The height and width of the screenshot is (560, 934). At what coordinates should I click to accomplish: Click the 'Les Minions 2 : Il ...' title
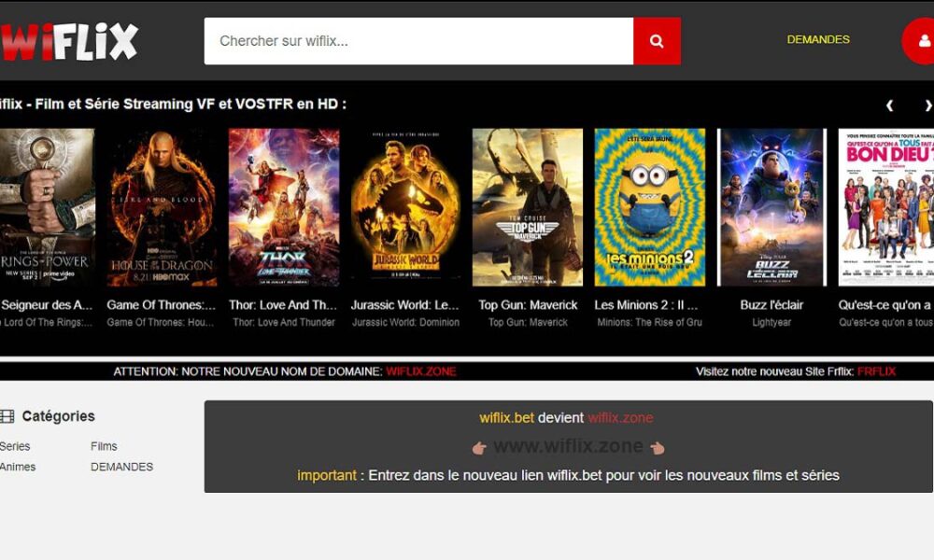[x=646, y=304]
